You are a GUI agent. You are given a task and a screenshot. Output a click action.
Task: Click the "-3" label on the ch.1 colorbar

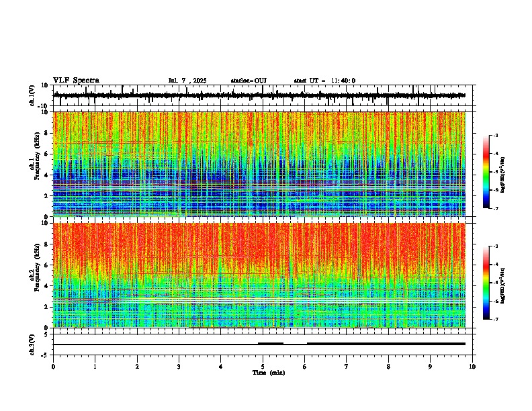(495, 135)
